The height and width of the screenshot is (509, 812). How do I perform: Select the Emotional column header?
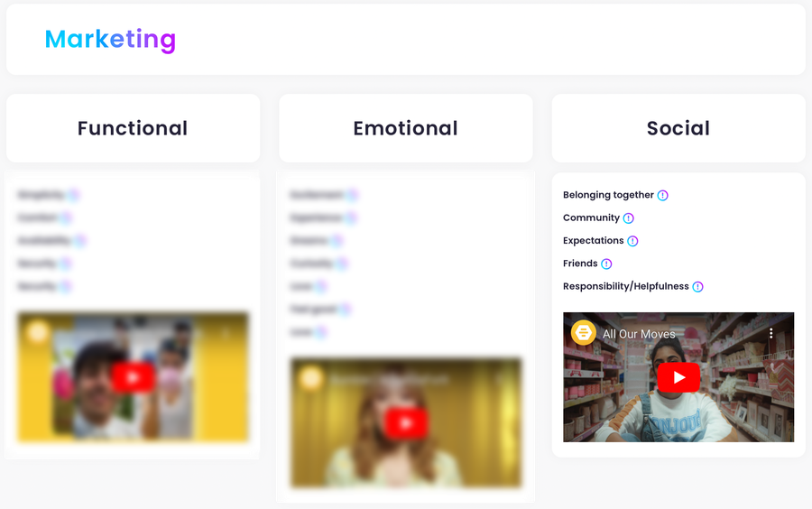point(405,128)
